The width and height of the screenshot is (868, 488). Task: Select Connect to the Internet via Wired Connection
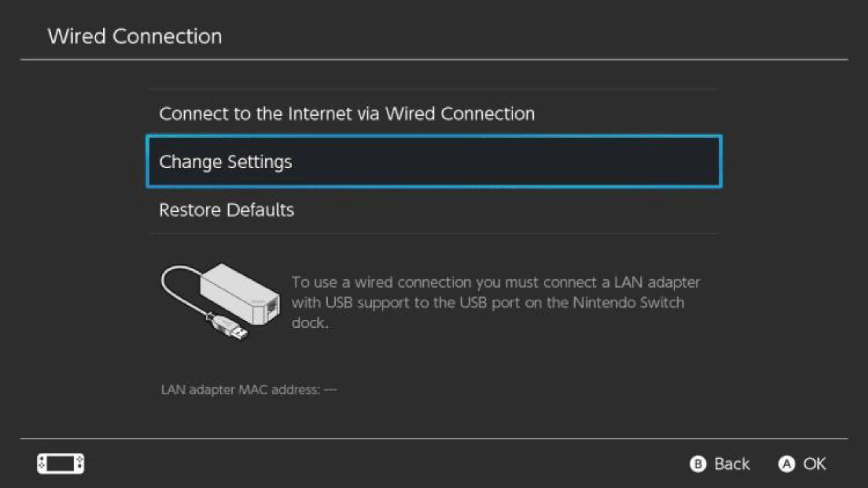pyautogui.click(x=434, y=113)
